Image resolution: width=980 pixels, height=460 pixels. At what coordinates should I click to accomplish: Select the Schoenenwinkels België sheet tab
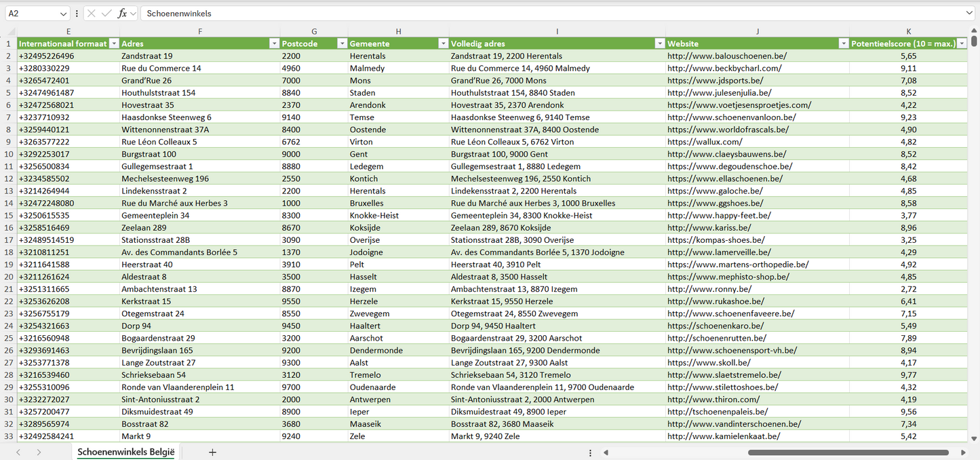tap(125, 452)
